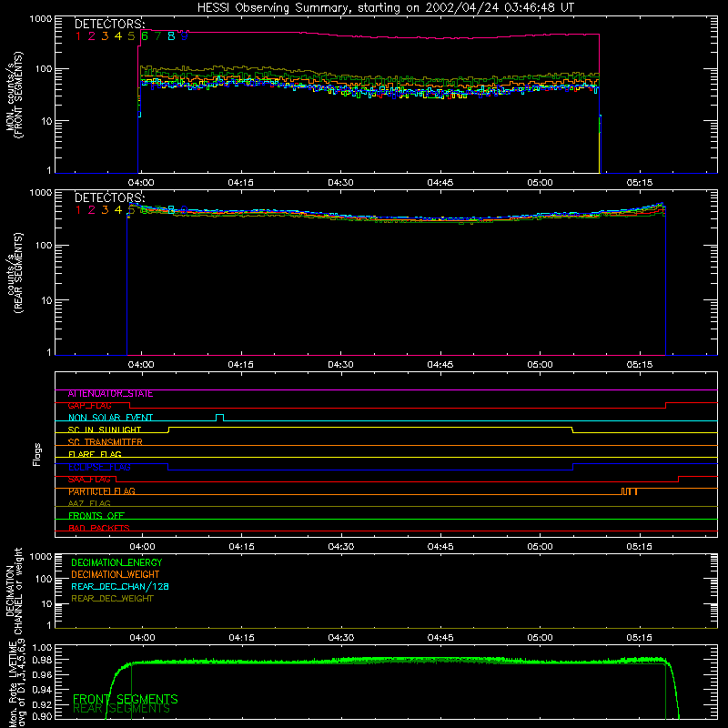Select yellow detector 4 in front segments legend

tap(118, 36)
